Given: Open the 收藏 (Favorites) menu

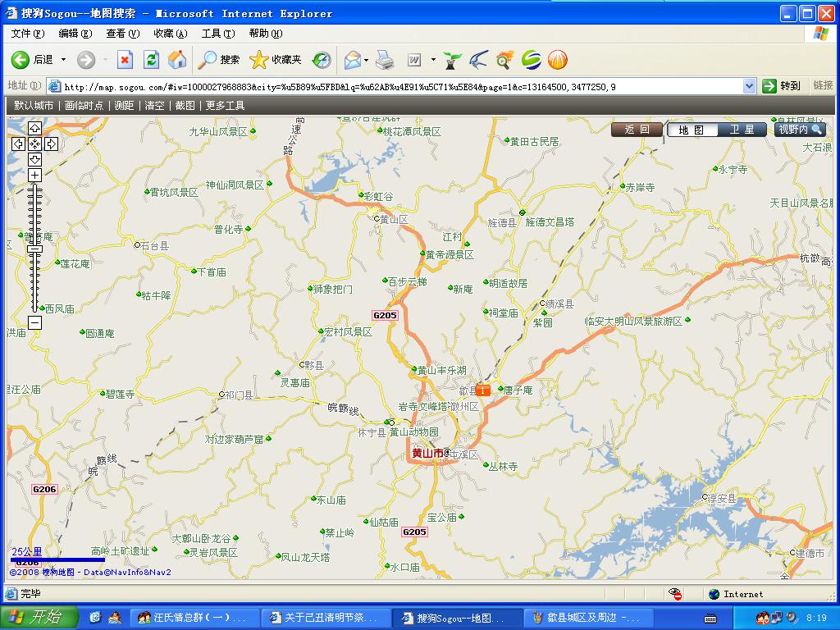Looking at the screenshot, I should (x=170, y=34).
